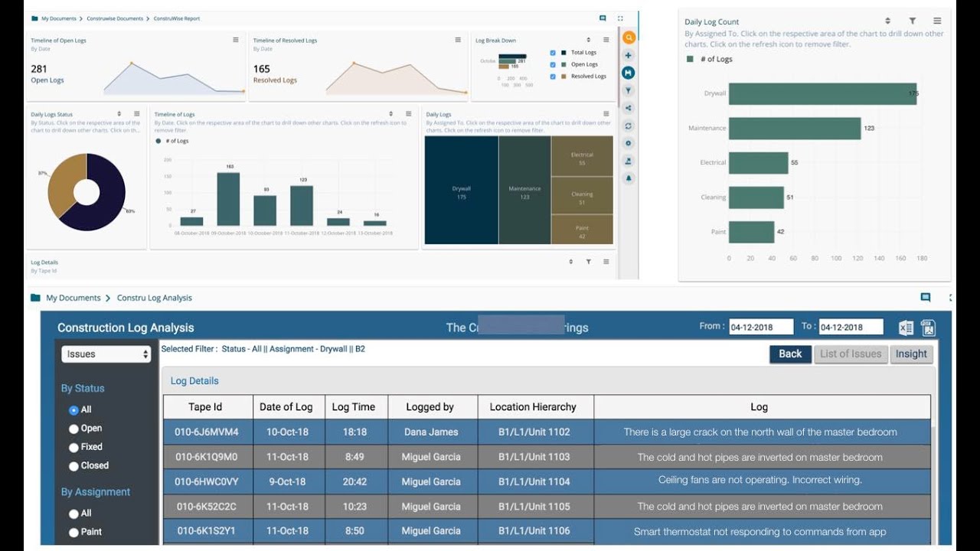Click Constru Log Analysis breadcrumb
This screenshot has height=551, width=980.
[155, 298]
